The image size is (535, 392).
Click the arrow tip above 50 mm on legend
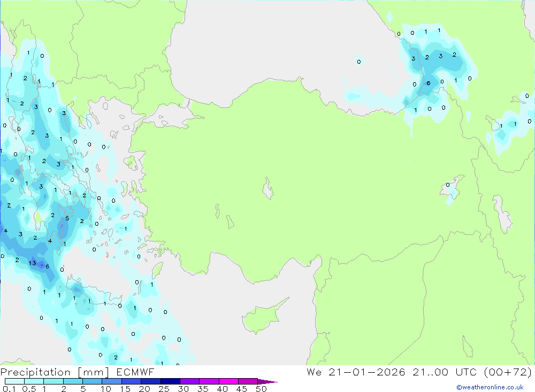[267, 381]
